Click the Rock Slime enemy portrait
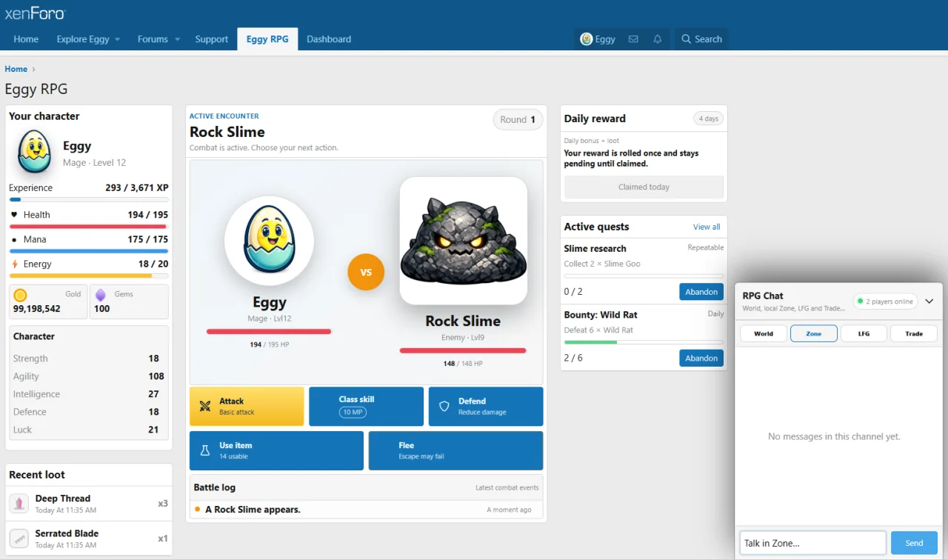The height and width of the screenshot is (560, 948). pos(464,241)
